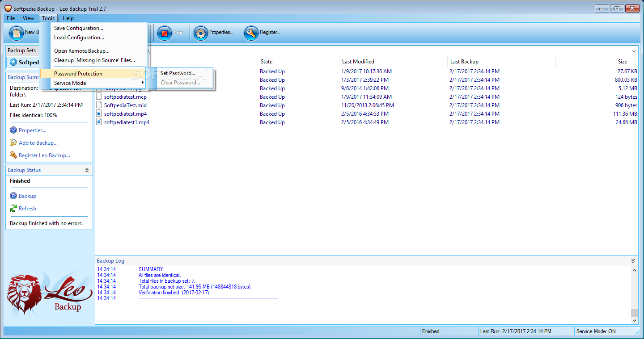Click the Register Leo Backup key icon

[x=13, y=155]
